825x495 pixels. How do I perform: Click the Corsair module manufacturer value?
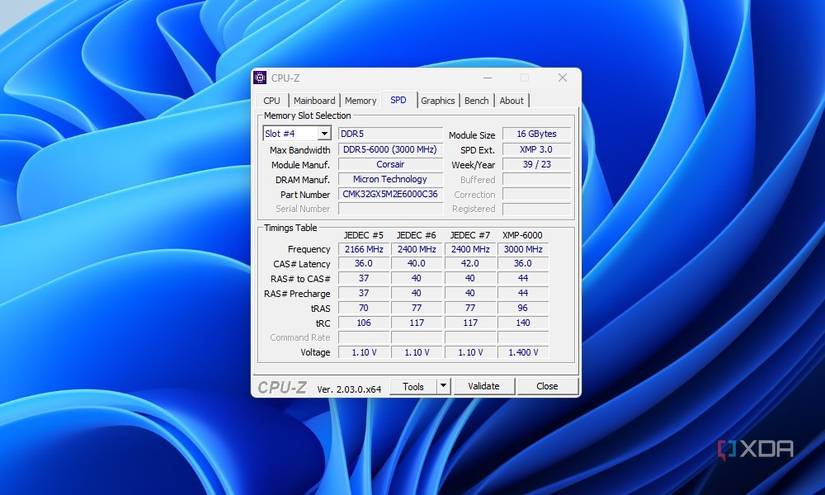(x=390, y=164)
